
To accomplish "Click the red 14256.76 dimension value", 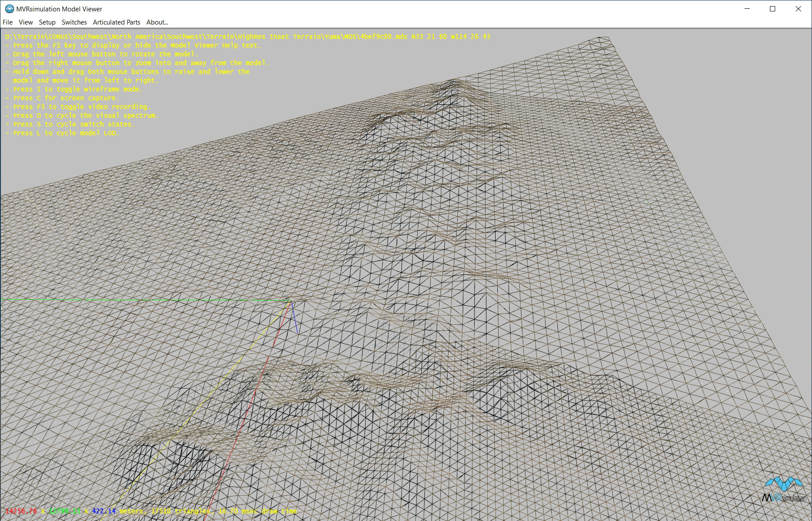I will click(21, 511).
